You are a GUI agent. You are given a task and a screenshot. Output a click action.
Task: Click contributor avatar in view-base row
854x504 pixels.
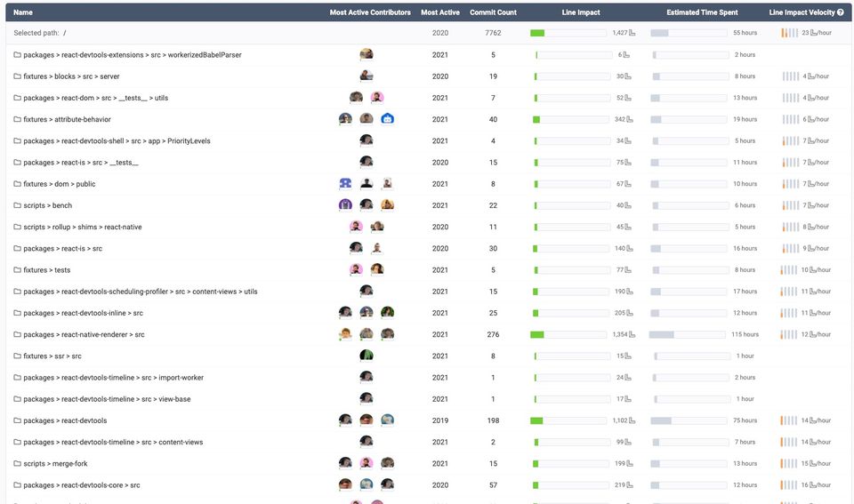367,398
